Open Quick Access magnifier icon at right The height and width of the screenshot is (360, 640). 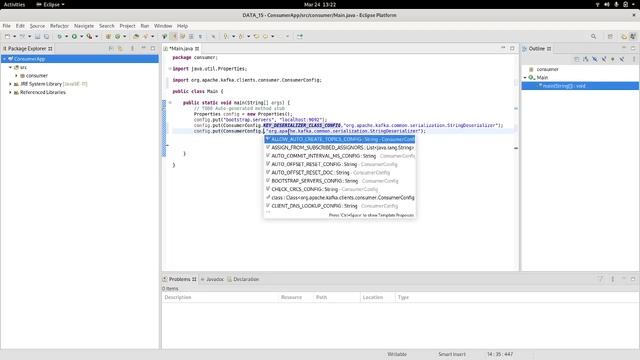point(593,36)
